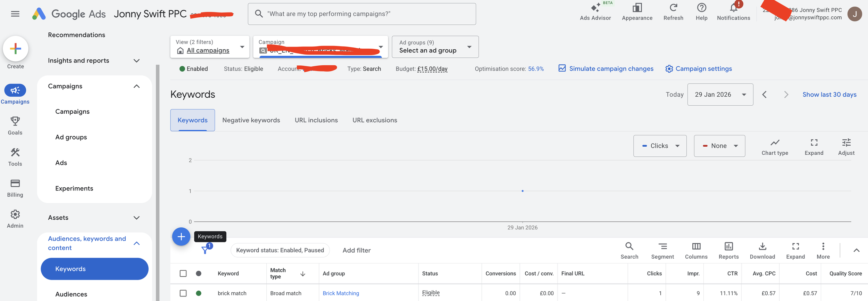Switch to Negative keywords tab

251,120
